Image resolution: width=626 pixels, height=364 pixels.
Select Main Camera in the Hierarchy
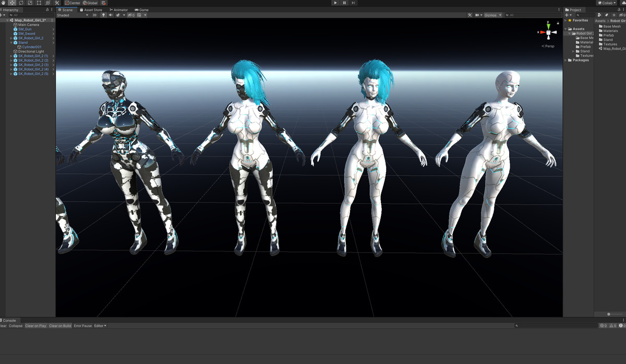[28, 25]
